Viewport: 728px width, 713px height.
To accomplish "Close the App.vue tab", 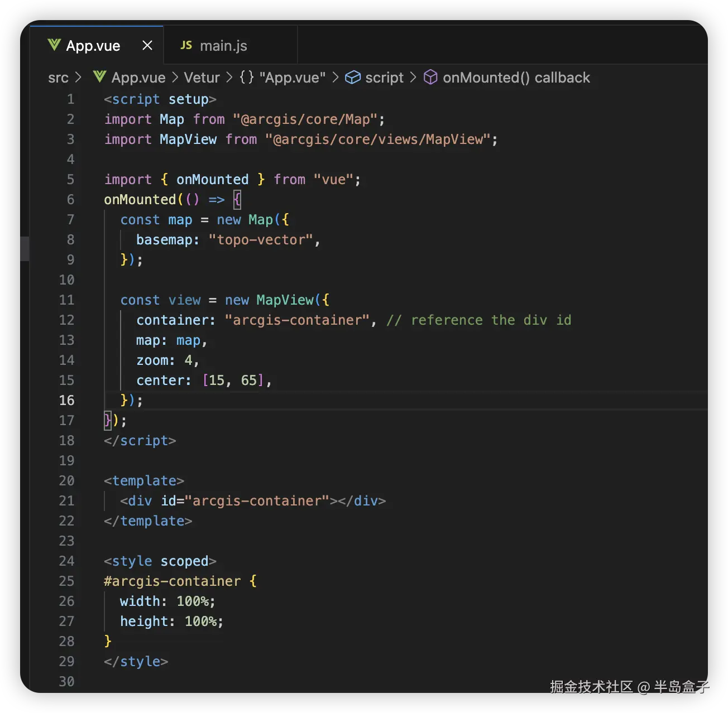I will [x=147, y=45].
